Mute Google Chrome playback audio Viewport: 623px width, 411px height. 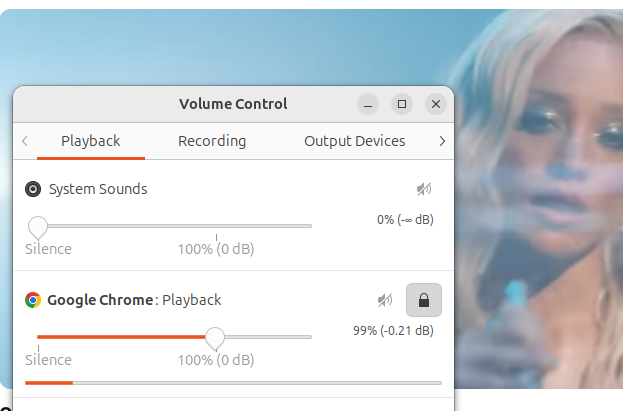pos(385,300)
